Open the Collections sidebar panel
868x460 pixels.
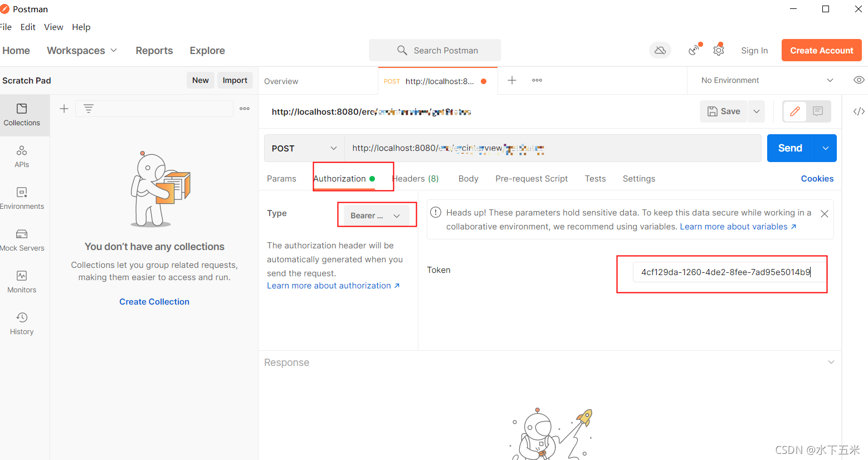[x=22, y=115]
